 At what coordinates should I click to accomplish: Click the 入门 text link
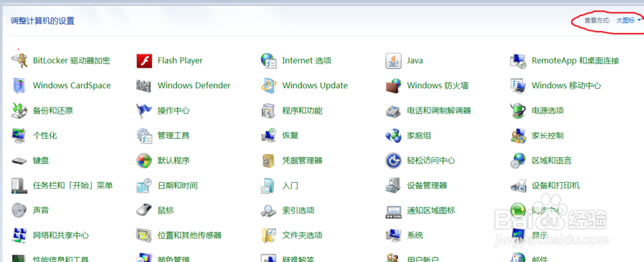click(x=290, y=185)
